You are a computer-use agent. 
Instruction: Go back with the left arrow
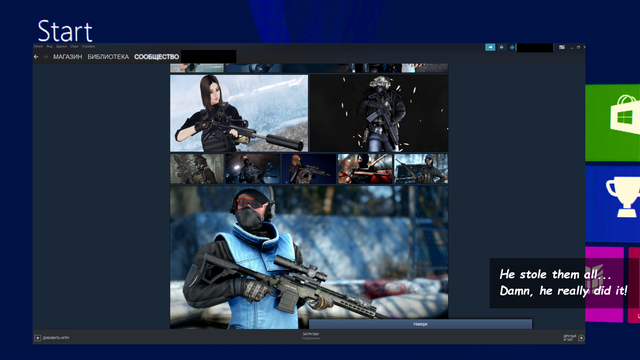tap(36, 57)
